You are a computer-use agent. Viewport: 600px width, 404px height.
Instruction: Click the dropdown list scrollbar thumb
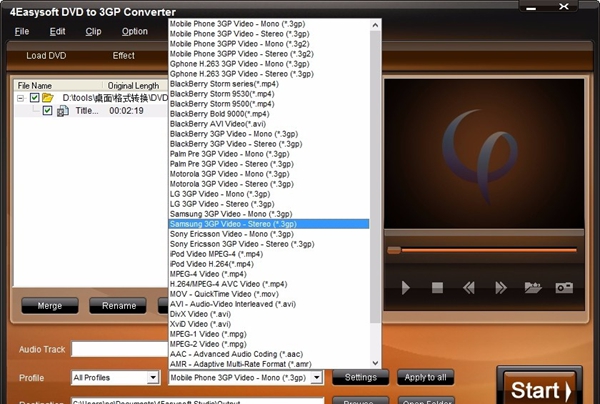(x=375, y=177)
